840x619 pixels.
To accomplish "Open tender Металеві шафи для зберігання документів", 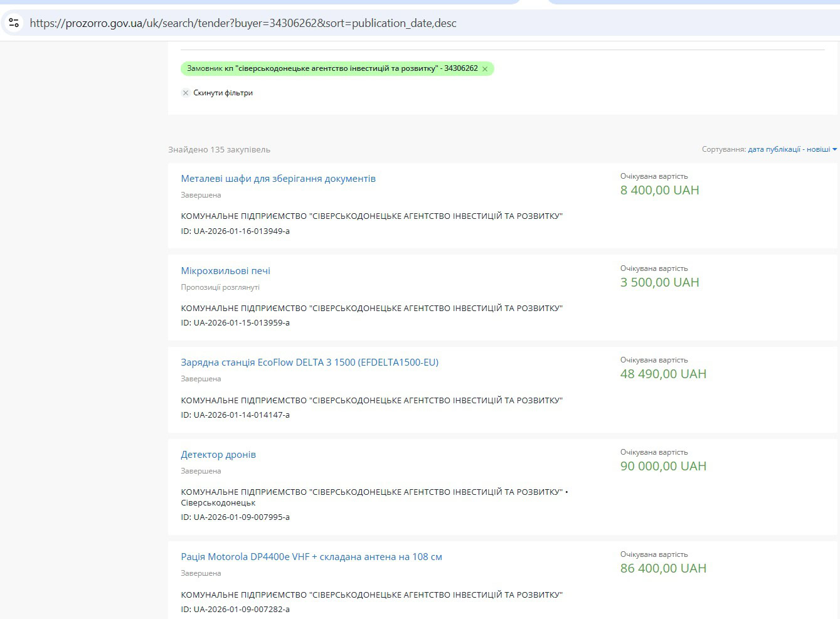I will click(x=278, y=179).
